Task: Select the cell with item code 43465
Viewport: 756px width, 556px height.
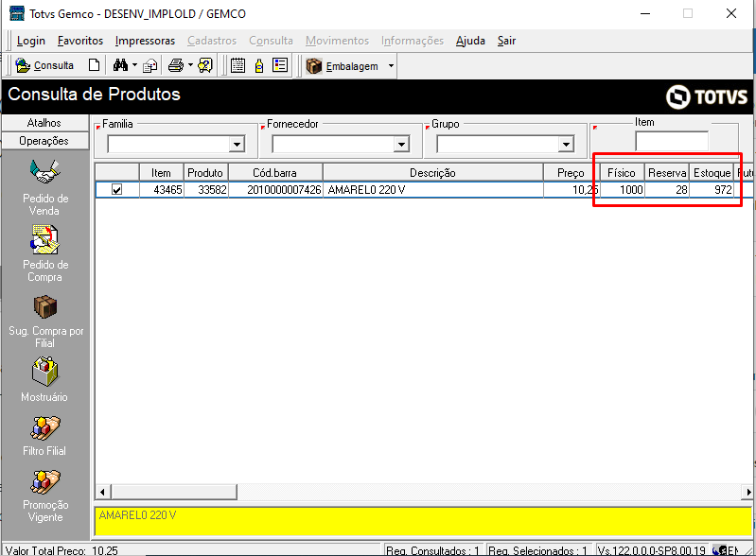Action: [161, 190]
